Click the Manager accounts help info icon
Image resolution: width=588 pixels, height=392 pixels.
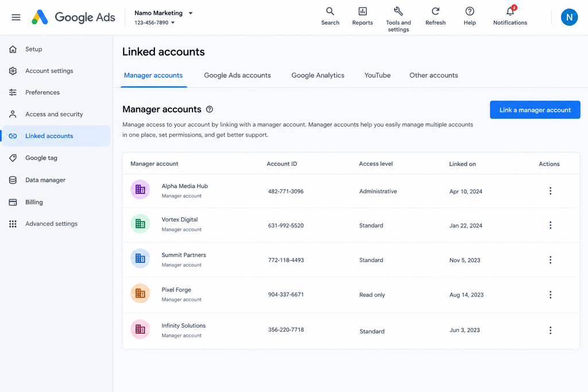pyautogui.click(x=210, y=109)
